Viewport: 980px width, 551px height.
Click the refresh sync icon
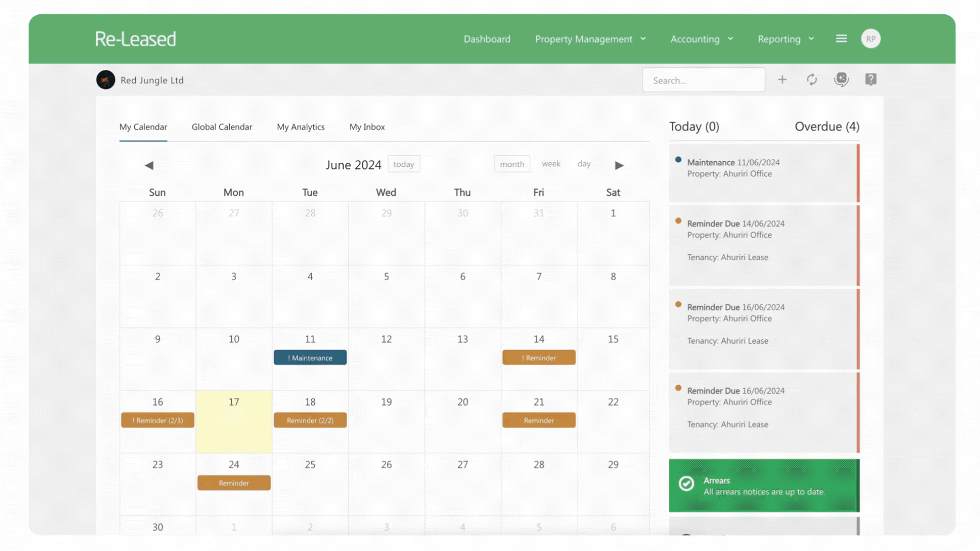[812, 80]
